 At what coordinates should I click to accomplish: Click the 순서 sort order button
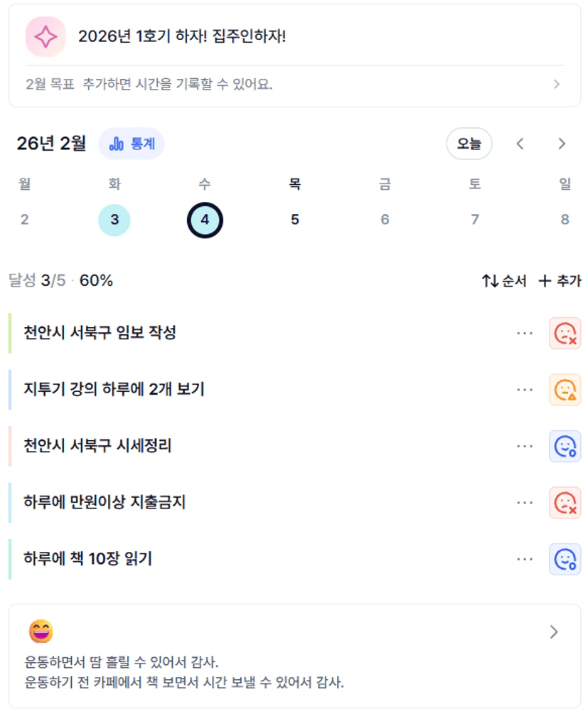[x=504, y=281]
